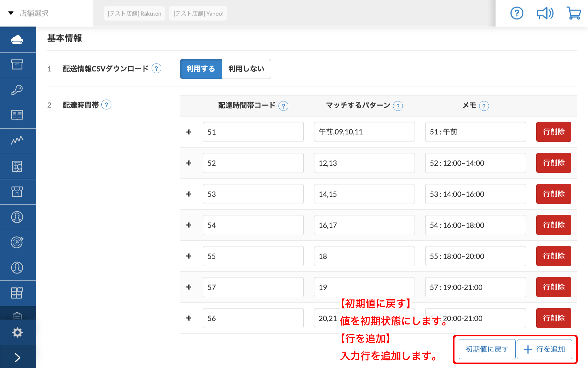Click the pattern field containing 12,13

[364, 163]
